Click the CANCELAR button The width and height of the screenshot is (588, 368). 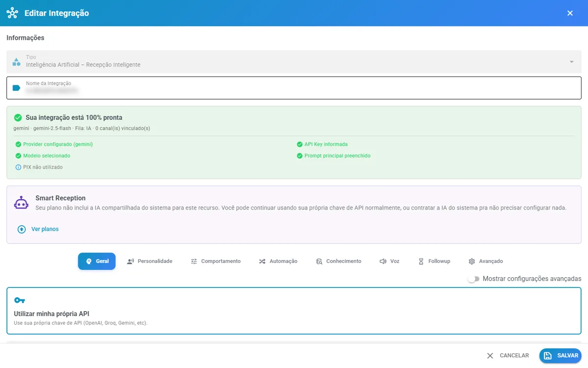(x=508, y=356)
